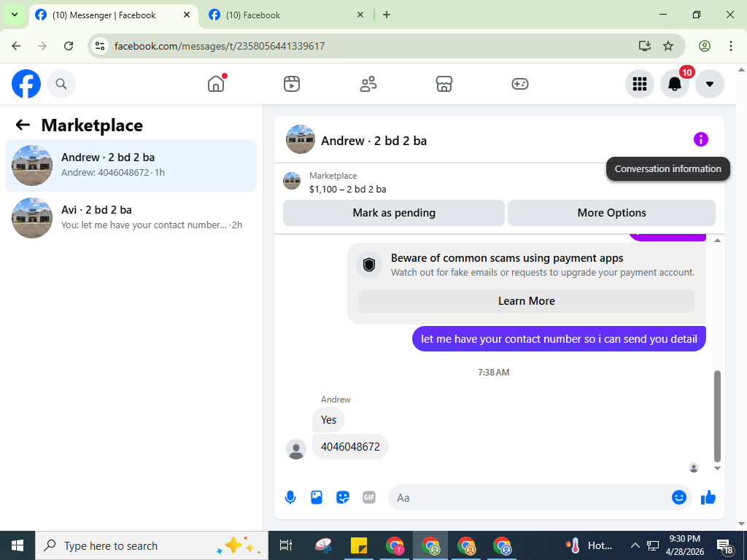The image size is (747, 560).
Task: Open Task View on the taskbar
Action: [285, 545]
